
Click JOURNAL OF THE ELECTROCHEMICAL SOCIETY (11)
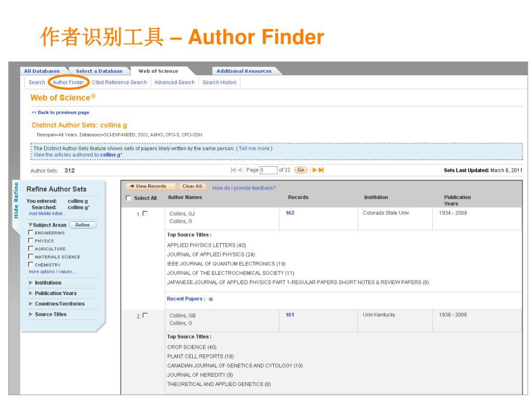click(231, 273)
